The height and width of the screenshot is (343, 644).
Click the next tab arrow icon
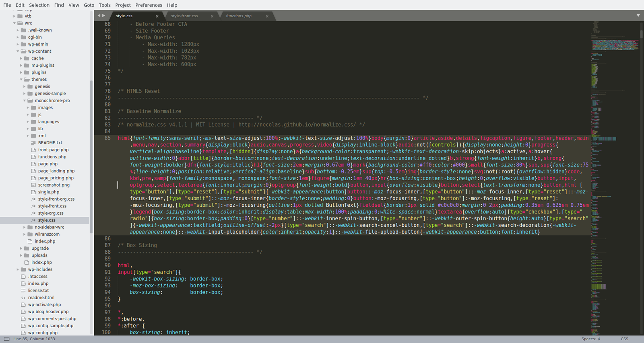pyautogui.click(x=104, y=16)
